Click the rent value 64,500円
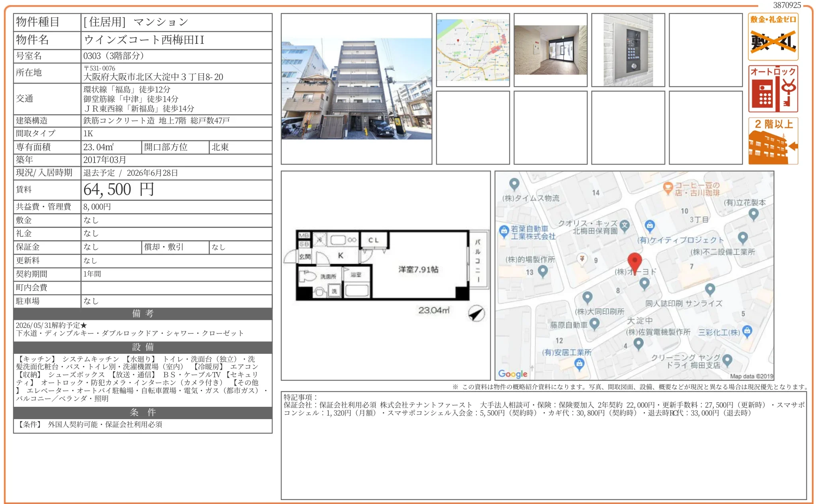This screenshot has height=504, width=819. click(119, 190)
